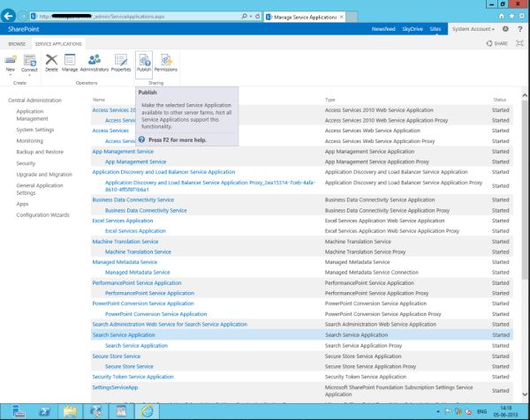530x420 pixels.
Task: Select the Manage Service Applications browser tab
Action: [x=305, y=17]
